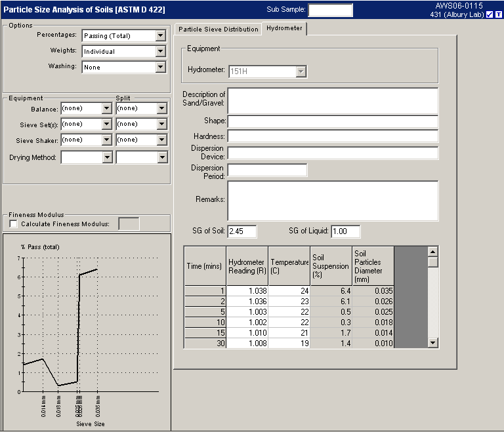Click the checkmark icon beside Albury Lab
504x432 pixels.
click(x=489, y=14)
